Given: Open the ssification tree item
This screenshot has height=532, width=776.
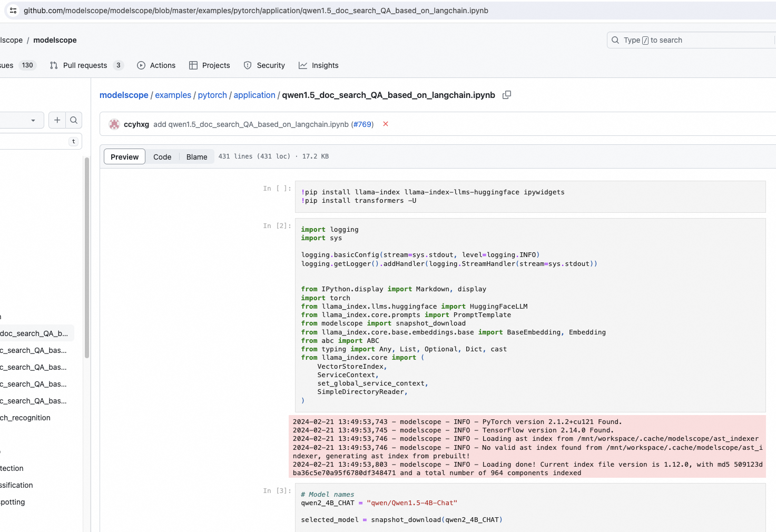Looking at the screenshot, I should tap(16, 485).
